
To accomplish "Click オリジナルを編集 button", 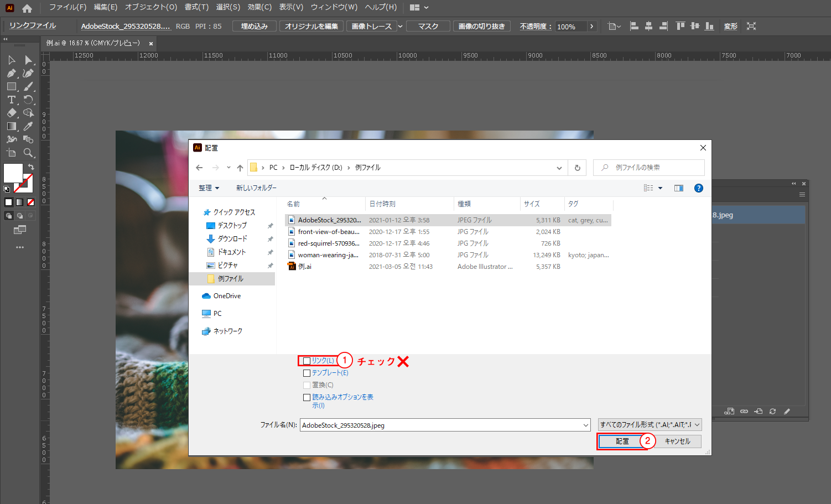I will pyautogui.click(x=311, y=26).
